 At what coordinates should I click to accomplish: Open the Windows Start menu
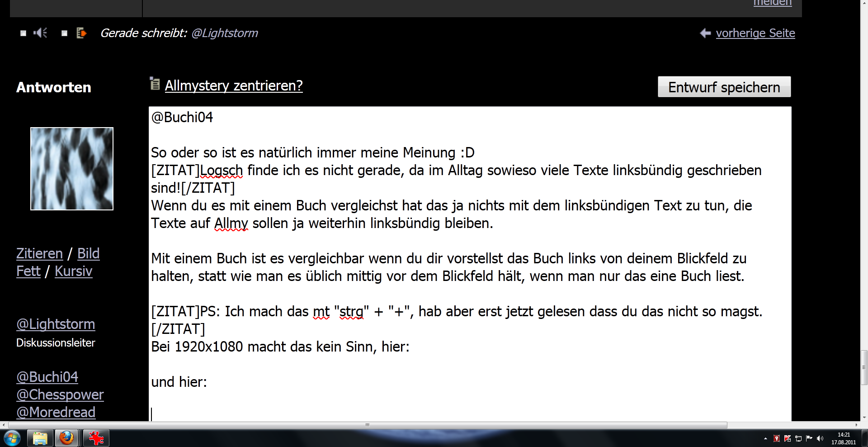12,438
